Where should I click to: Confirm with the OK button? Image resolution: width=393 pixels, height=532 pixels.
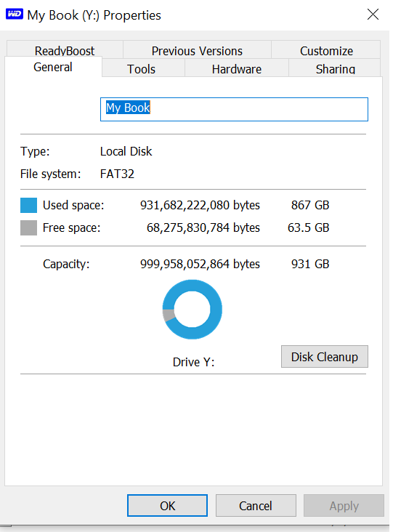click(x=168, y=506)
